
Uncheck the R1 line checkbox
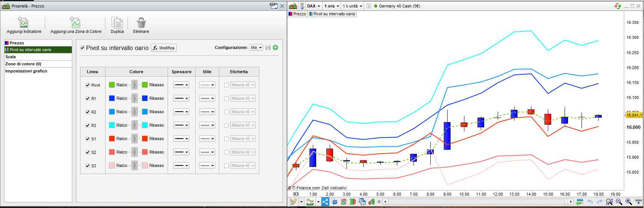click(x=88, y=99)
